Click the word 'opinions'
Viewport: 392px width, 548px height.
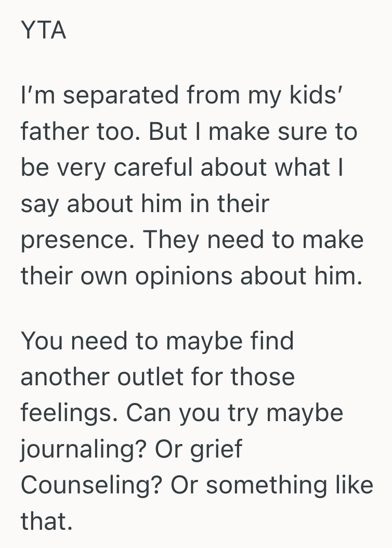coord(184,276)
